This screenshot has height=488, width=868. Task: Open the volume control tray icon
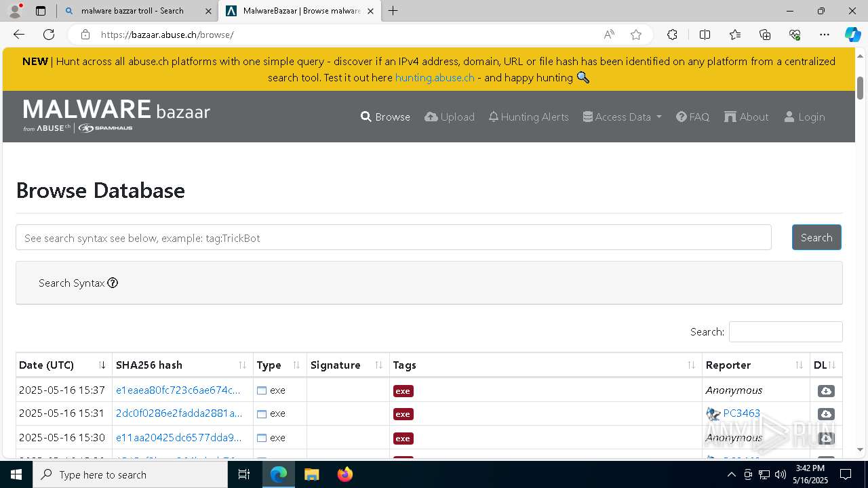pyautogui.click(x=780, y=474)
